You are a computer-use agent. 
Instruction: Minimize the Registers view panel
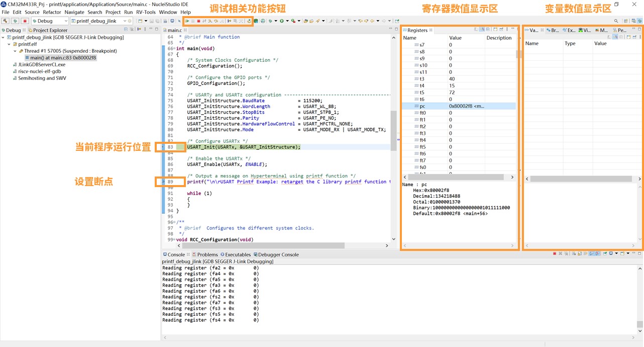[513, 29]
